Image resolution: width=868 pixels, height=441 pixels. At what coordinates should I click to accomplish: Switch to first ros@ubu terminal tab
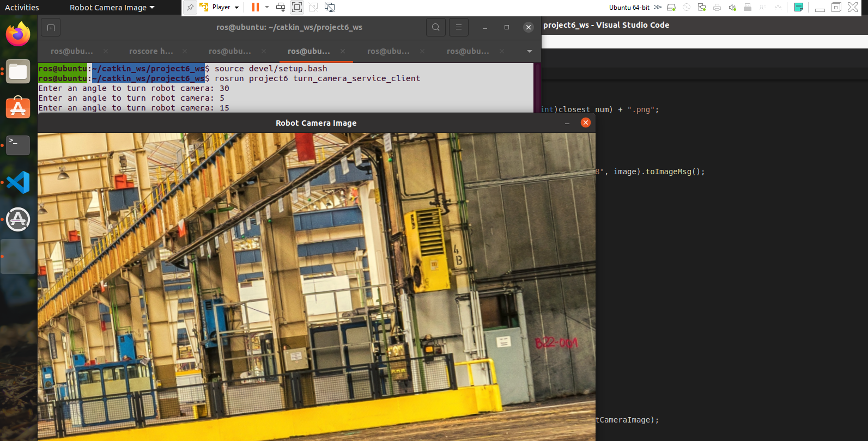coord(71,51)
